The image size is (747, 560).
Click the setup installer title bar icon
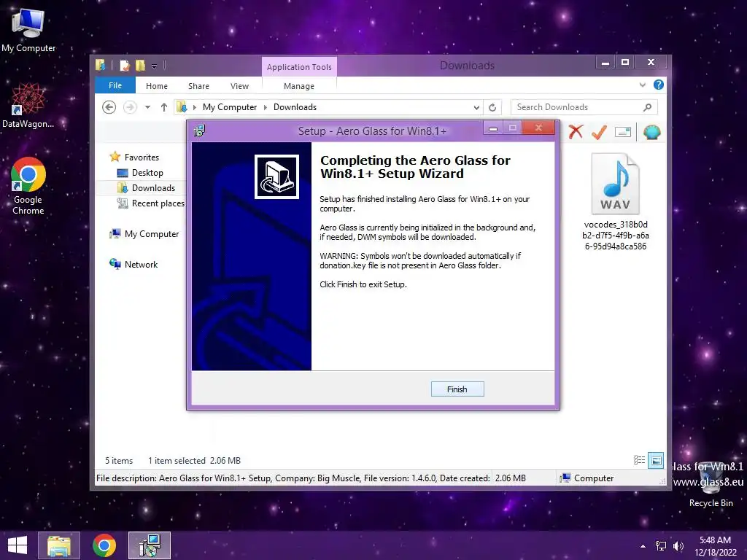click(x=199, y=131)
